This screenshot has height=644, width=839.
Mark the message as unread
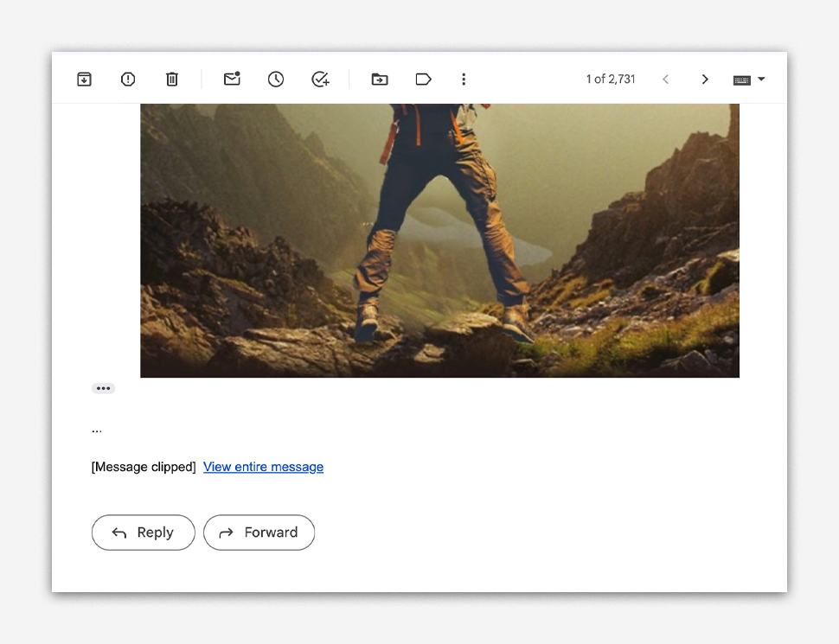click(232, 80)
